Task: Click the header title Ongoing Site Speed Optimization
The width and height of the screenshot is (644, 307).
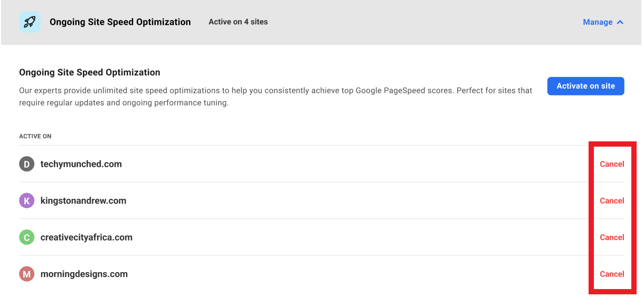Action: pyautogui.click(x=120, y=22)
